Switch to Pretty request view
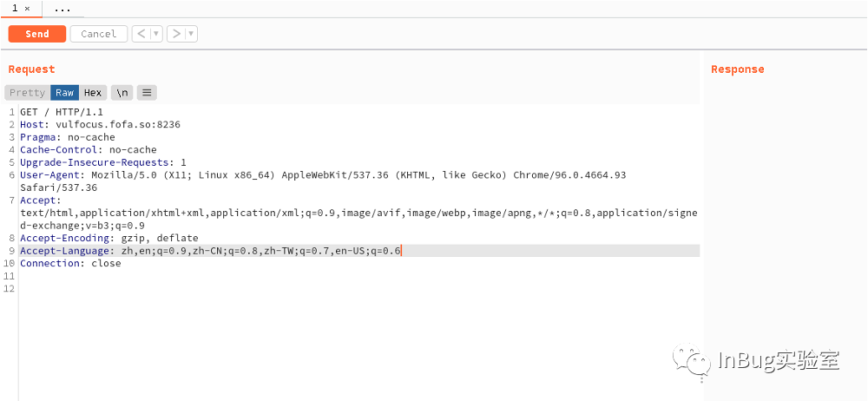 click(x=27, y=93)
